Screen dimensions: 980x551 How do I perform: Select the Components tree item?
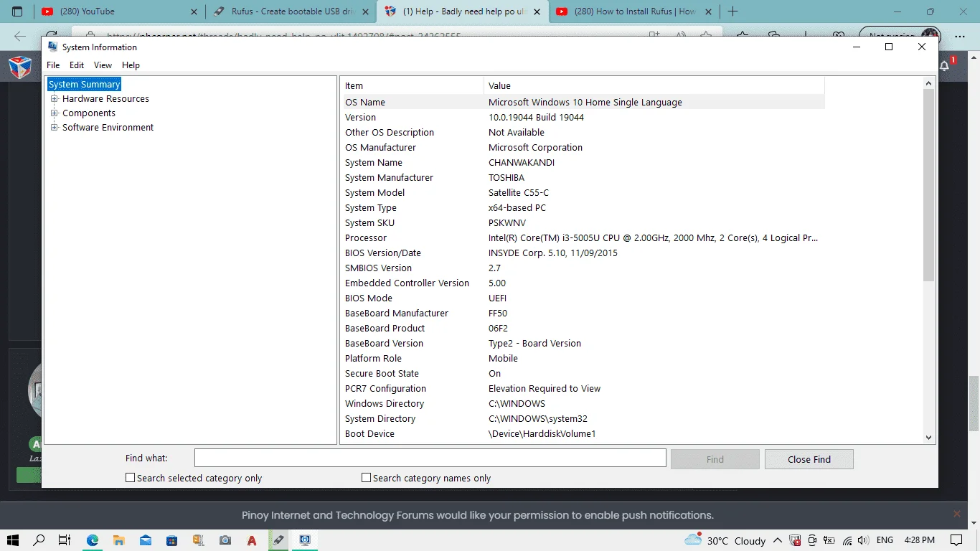click(x=89, y=113)
